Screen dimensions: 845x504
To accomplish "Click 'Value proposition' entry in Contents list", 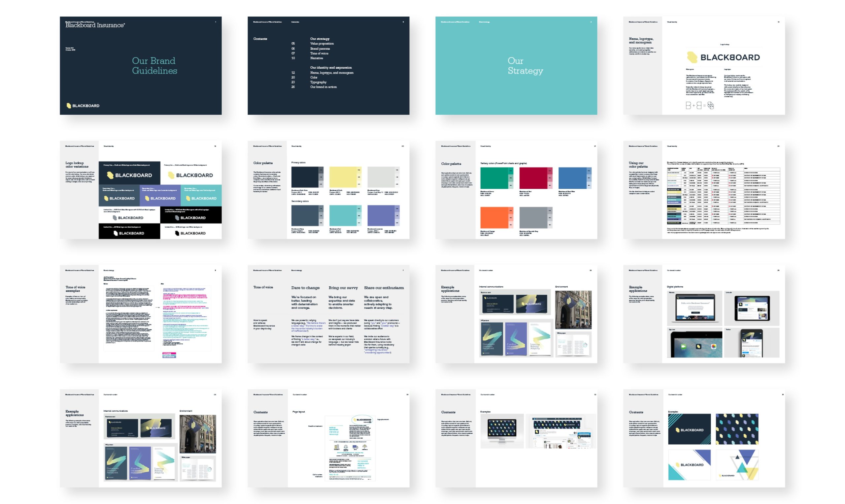I will (322, 44).
